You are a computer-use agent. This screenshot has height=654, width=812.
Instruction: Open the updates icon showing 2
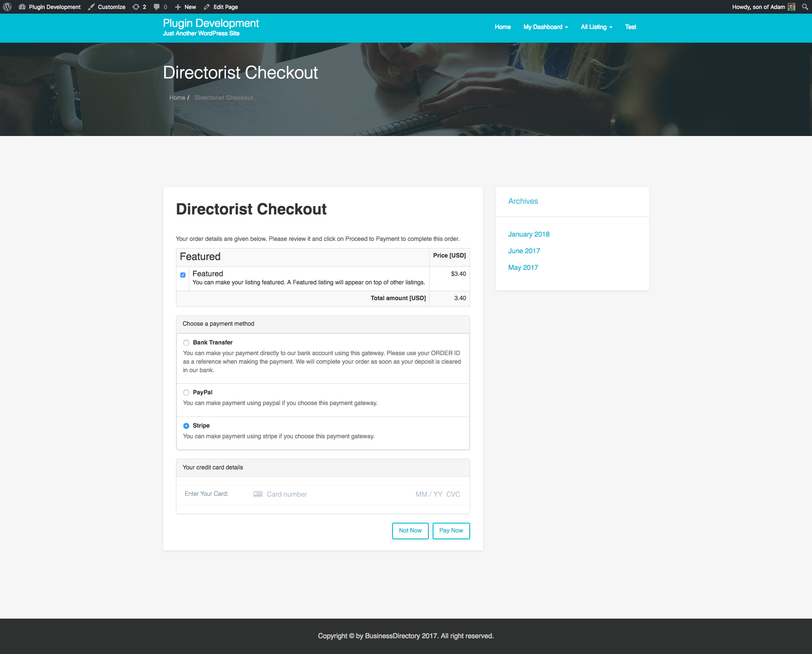(136, 7)
